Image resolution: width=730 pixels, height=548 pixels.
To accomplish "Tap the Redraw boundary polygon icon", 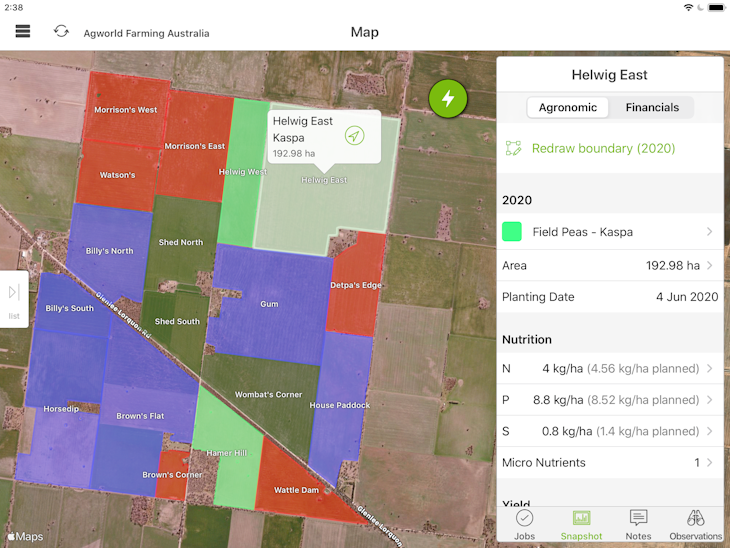I will (513, 148).
